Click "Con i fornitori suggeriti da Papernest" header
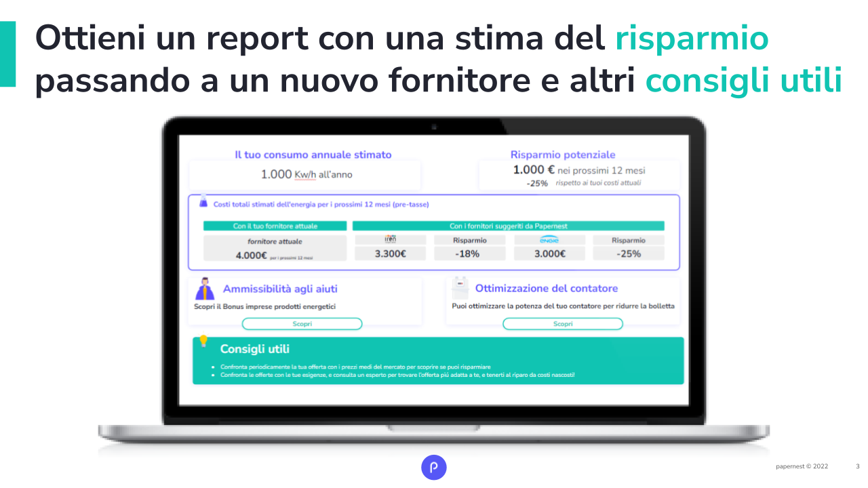Image resolution: width=868 pixels, height=488 pixels. click(x=509, y=226)
